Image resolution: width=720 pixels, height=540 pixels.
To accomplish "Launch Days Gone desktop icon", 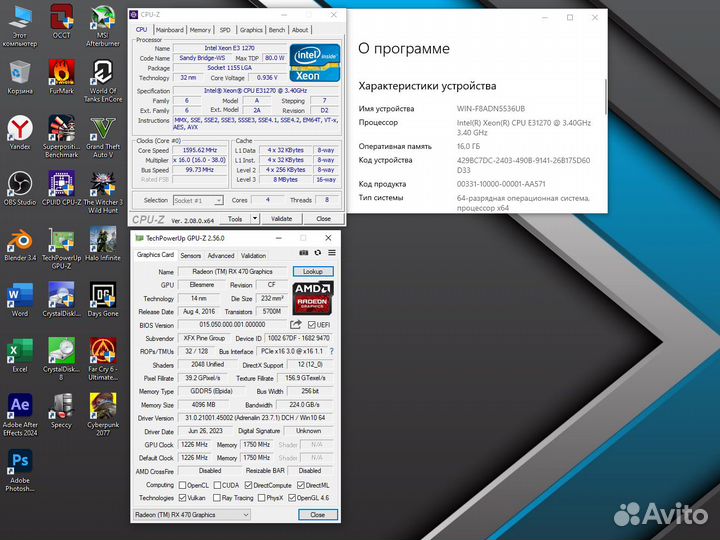I will tap(103, 300).
